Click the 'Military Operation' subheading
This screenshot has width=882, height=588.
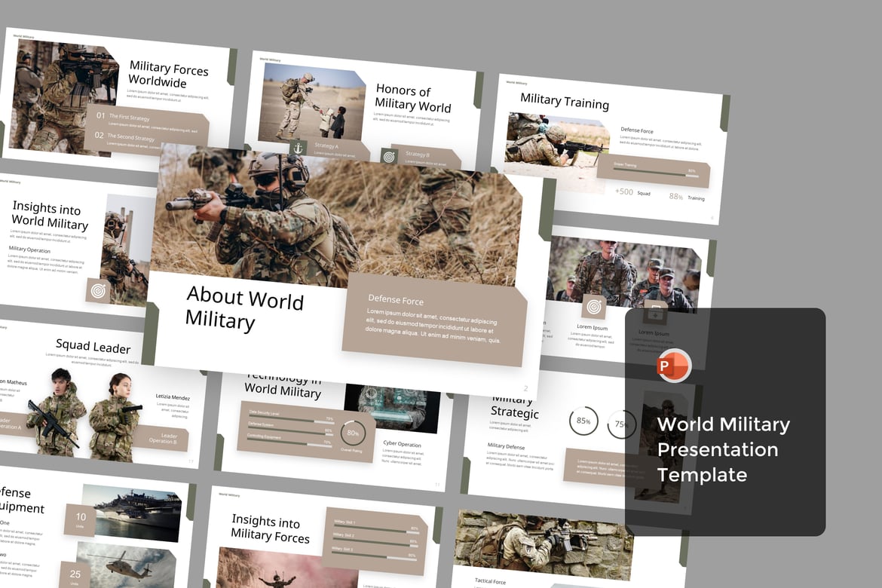tap(29, 249)
